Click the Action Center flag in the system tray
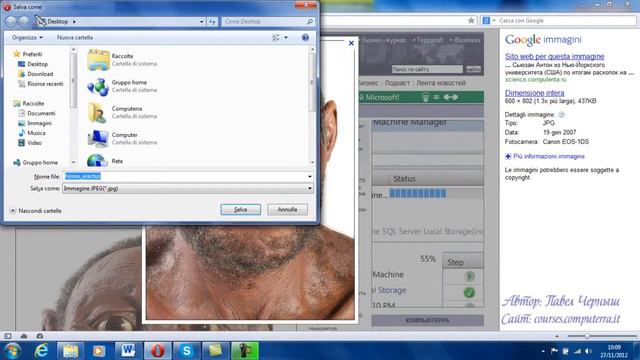640x360 pixels. point(554,351)
